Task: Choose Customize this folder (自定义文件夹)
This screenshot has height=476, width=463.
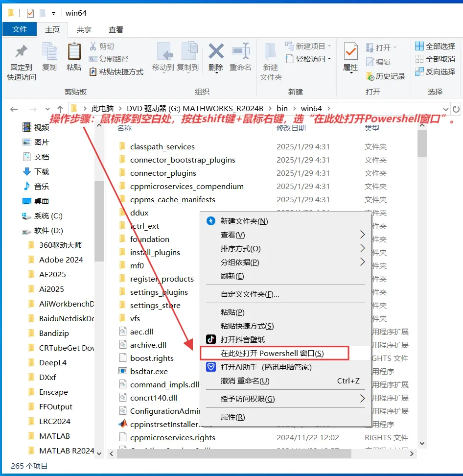Action: pos(285,294)
